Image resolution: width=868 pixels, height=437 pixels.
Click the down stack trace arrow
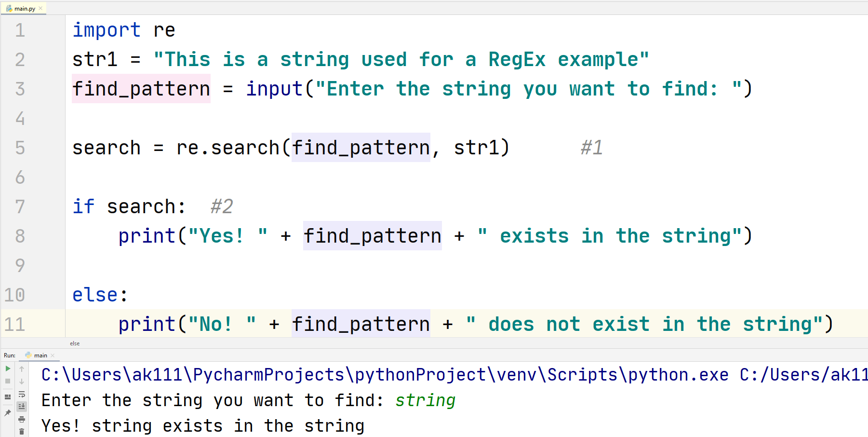[x=22, y=381]
